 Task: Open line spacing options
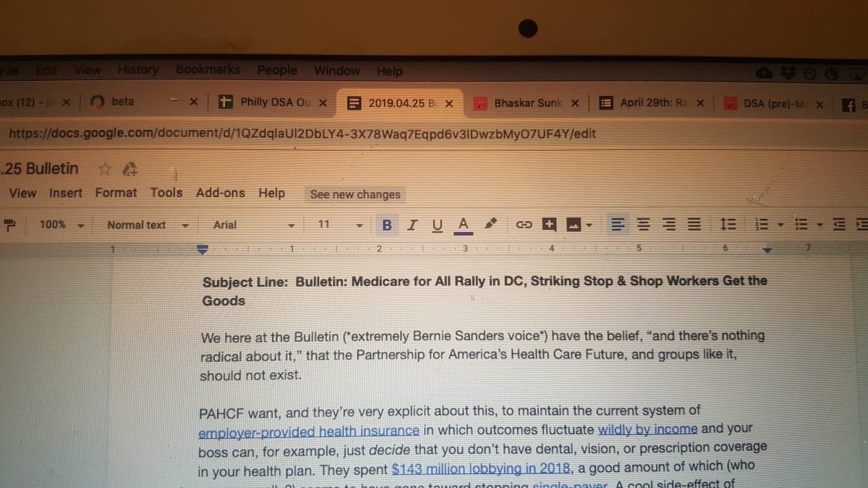coord(728,225)
